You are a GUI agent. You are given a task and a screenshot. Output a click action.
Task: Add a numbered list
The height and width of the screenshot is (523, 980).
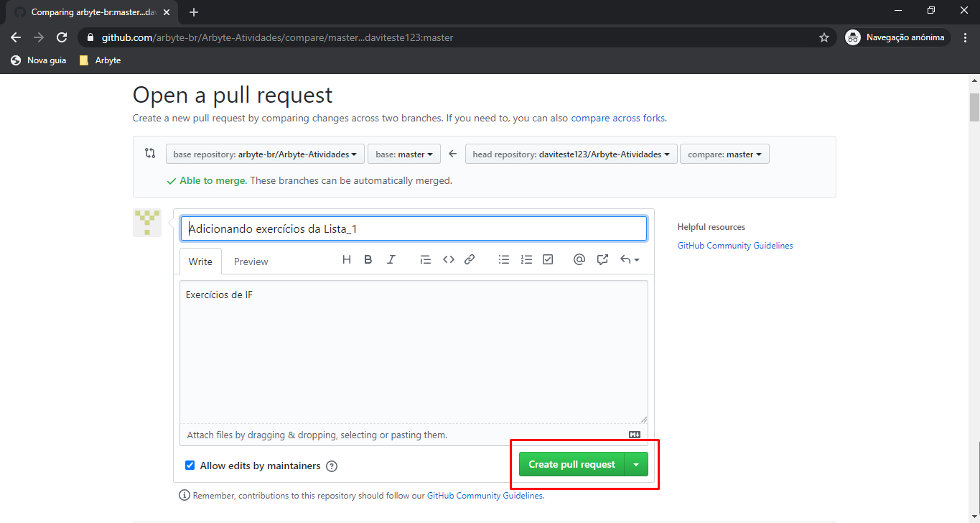[x=526, y=260]
